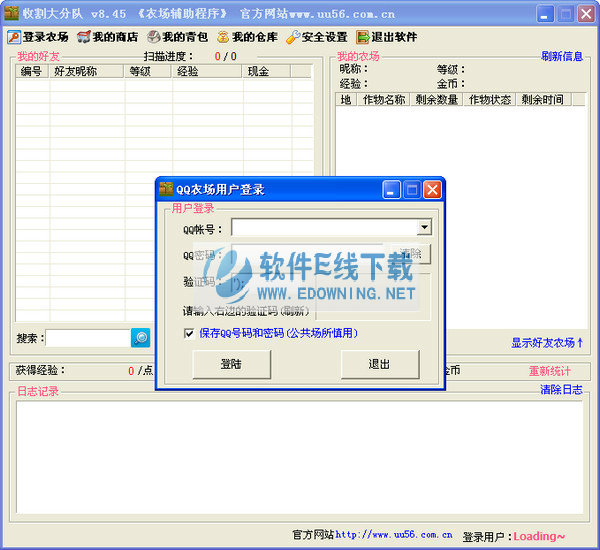Click the 我的背包 toolbar label
This screenshot has height=550, width=600.
point(185,37)
